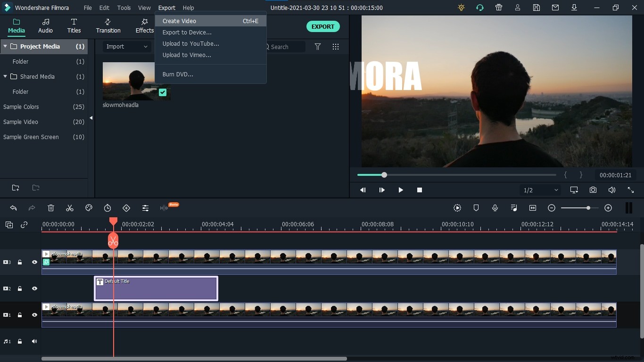
Task: Open the Color Match palette tool
Action: tap(89, 208)
